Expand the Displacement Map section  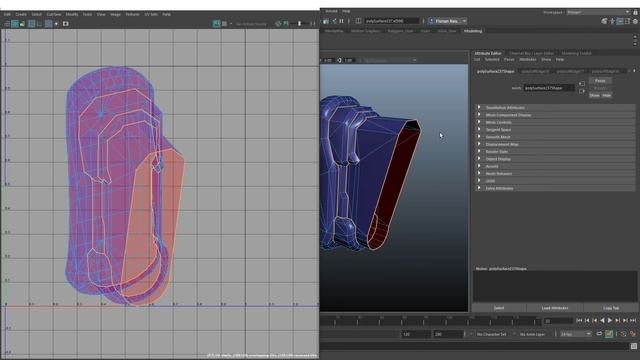[555, 144]
